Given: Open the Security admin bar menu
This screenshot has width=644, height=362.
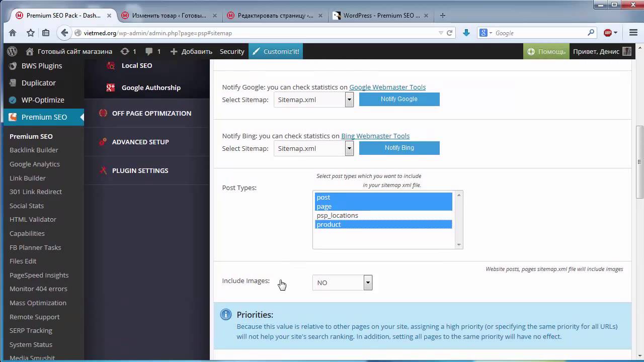Looking at the screenshot, I should point(232,51).
